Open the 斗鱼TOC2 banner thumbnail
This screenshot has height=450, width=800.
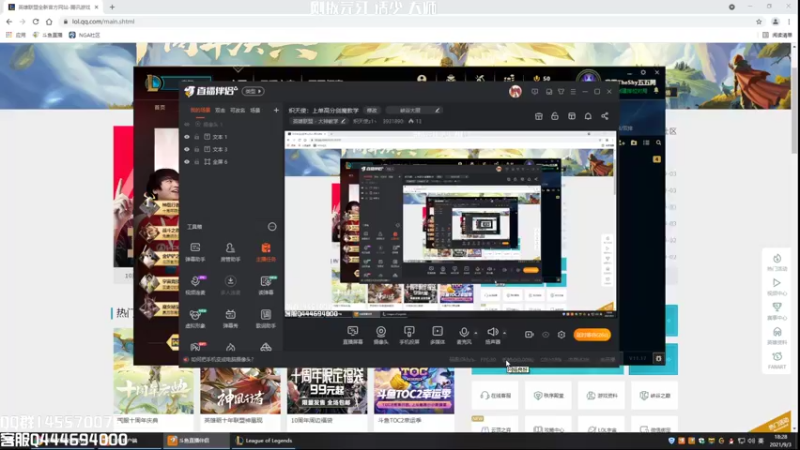(414, 390)
